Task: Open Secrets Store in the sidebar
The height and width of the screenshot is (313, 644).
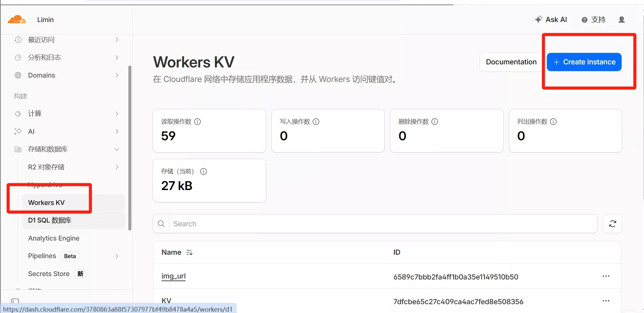Action: point(57,274)
